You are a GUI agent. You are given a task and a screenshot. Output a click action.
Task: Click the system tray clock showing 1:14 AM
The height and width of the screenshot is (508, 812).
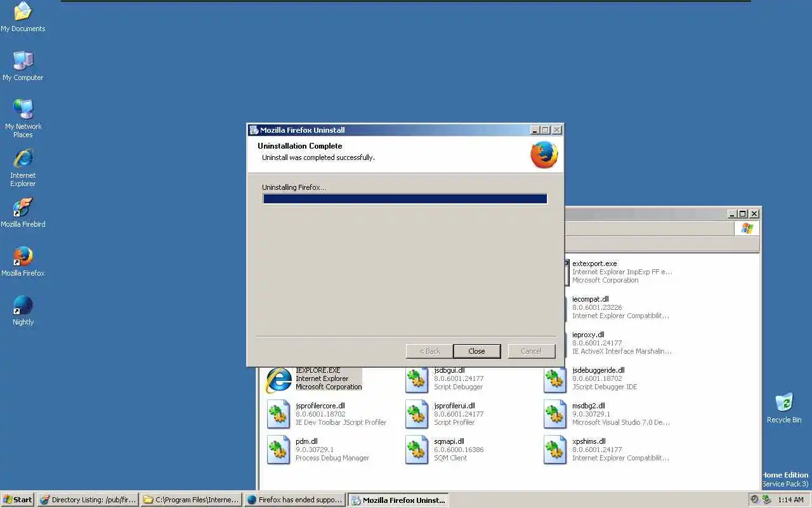(x=790, y=500)
